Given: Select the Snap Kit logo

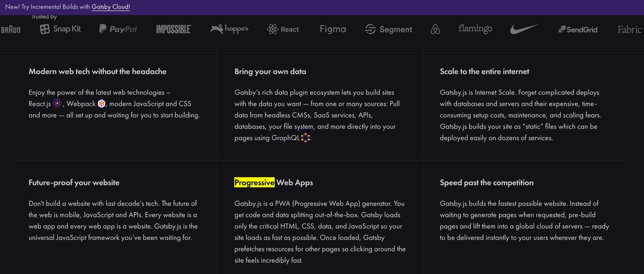Looking at the screenshot, I should (x=61, y=29).
